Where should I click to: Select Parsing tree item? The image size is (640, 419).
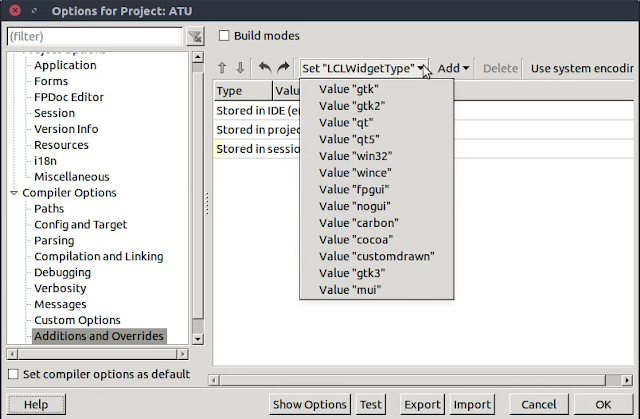tap(54, 240)
